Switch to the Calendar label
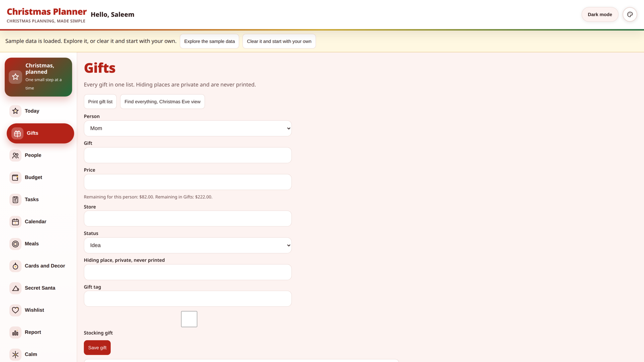Viewport: 644px width, 362px height. (35, 222)
